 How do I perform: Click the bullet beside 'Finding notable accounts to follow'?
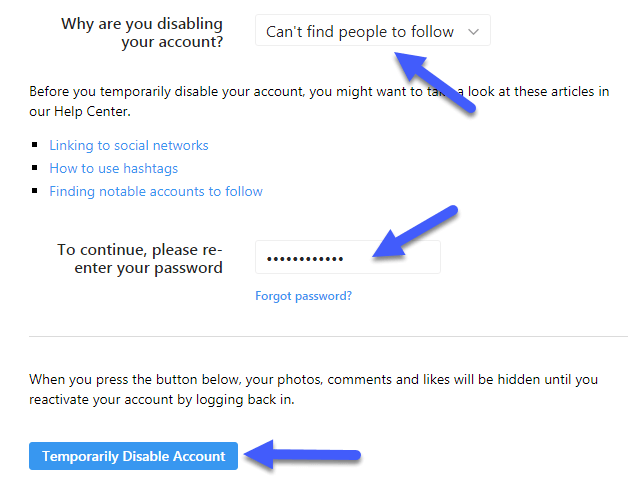[37, 191]
